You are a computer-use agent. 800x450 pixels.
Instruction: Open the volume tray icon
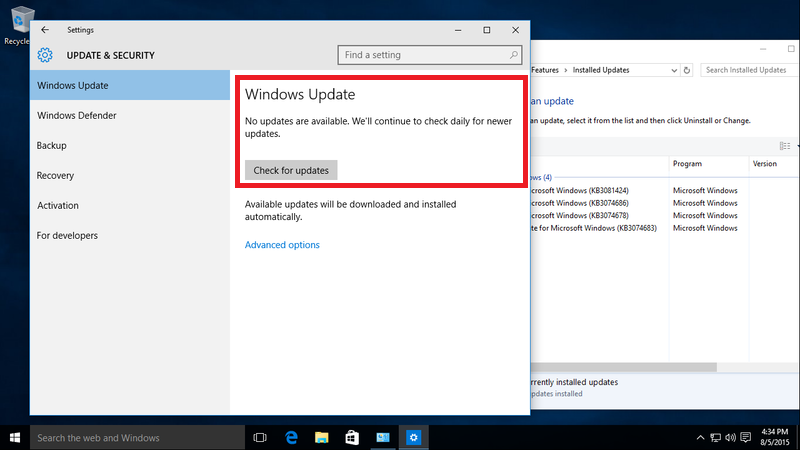coord(730,438)
